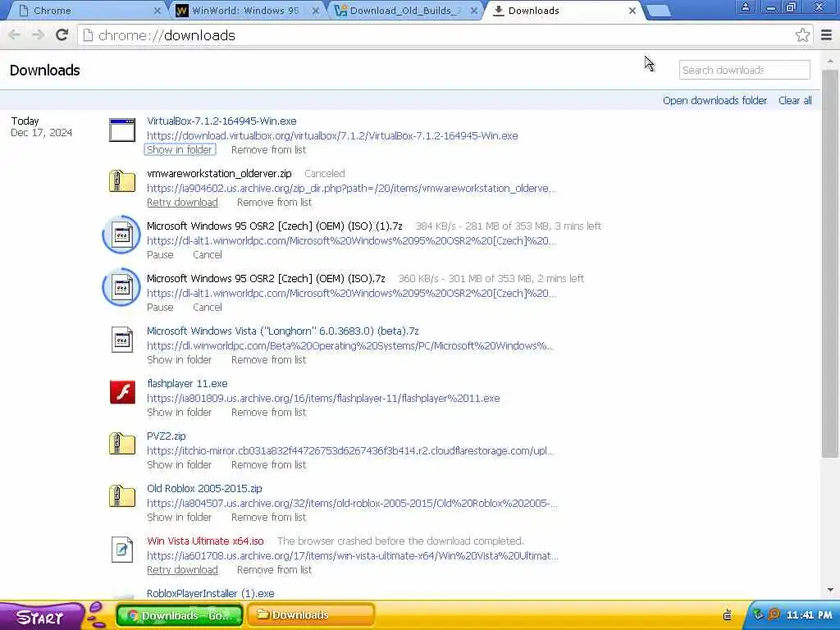The height and width of the screenshot is (630, 840).
Task: Switch to the WinWorld: Windows 95 tab
Action: 245,11
